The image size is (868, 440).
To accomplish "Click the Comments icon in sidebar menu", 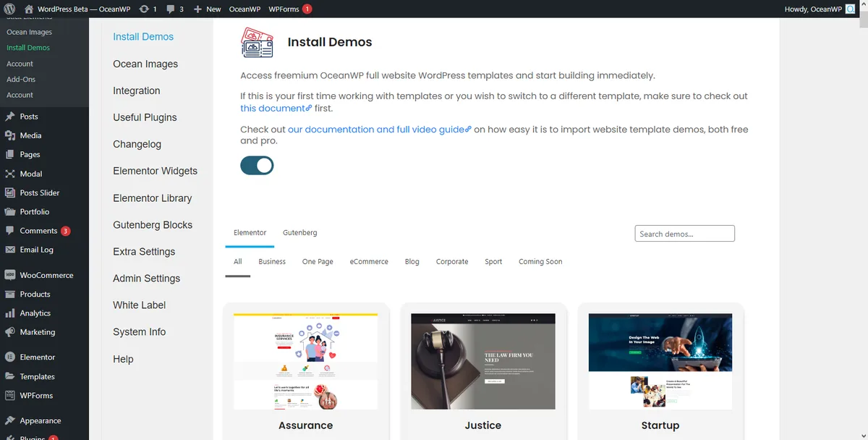I will (10, 231).
